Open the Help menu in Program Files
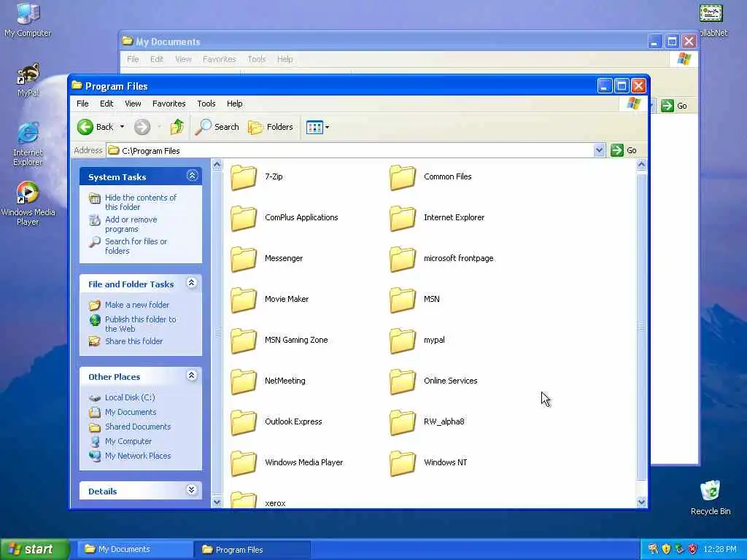The height and width of the screenshot is (560, 747). click(x=234, y=104)
